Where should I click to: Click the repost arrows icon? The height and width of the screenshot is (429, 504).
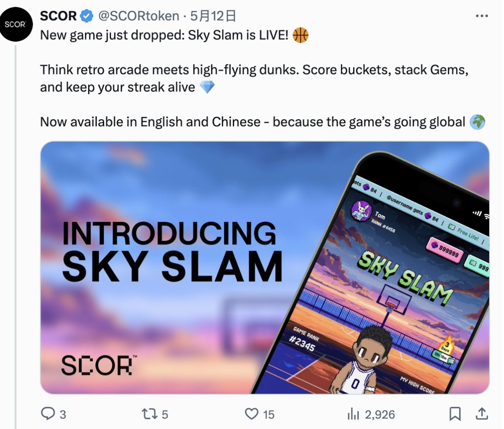150,414
